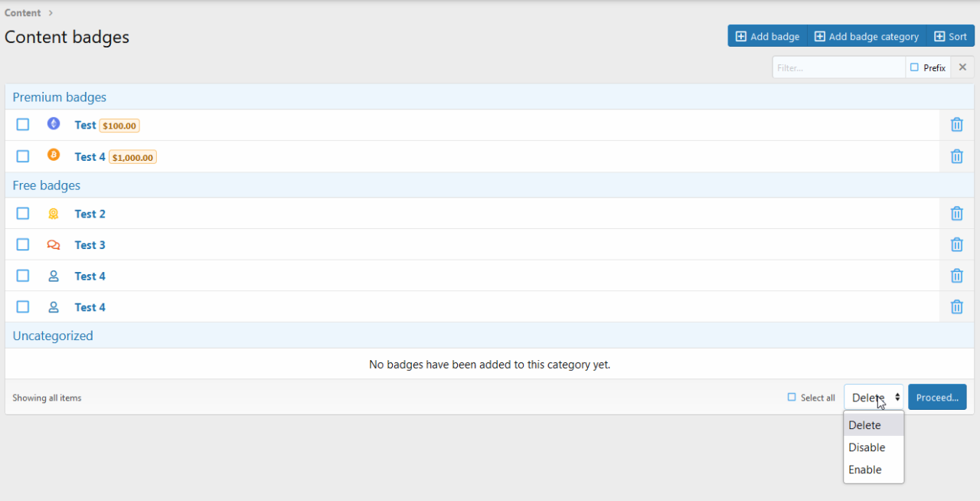Click the Proceed... button

pos(937,397)
